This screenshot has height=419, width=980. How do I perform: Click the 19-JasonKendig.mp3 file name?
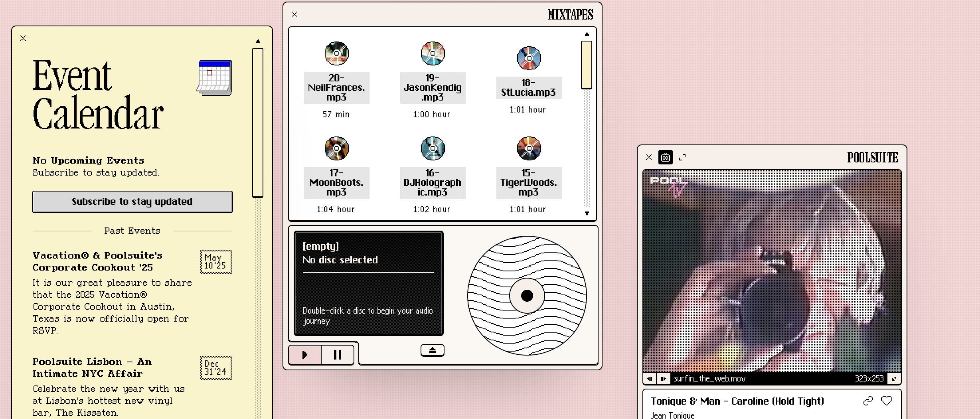(433, 88)
